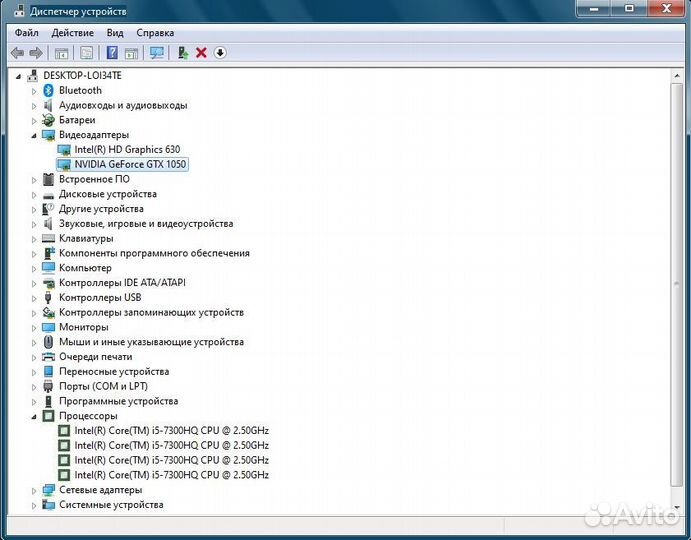The width and height of the screenshot is (691, 540).
Task: Expand the Клавиатуры category
Action: 34,239
